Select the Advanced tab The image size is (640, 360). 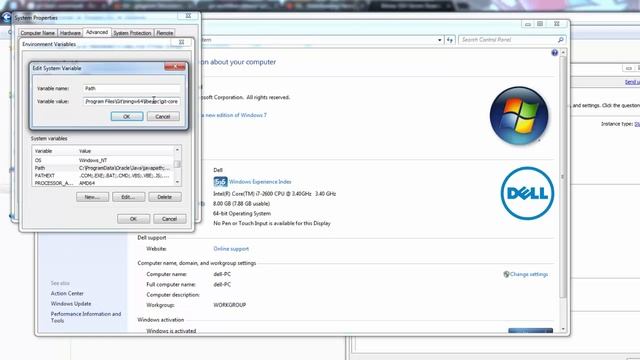[97, 32]
